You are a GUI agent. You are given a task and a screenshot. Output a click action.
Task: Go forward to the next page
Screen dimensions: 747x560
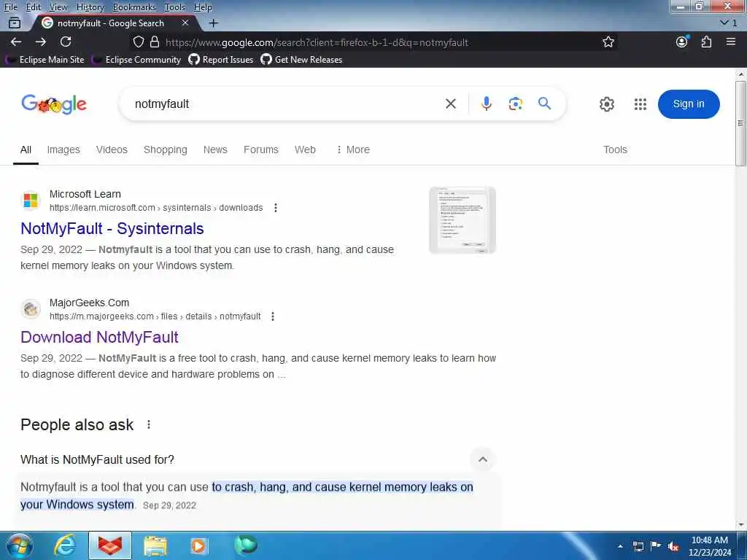(x=41, y=42)
